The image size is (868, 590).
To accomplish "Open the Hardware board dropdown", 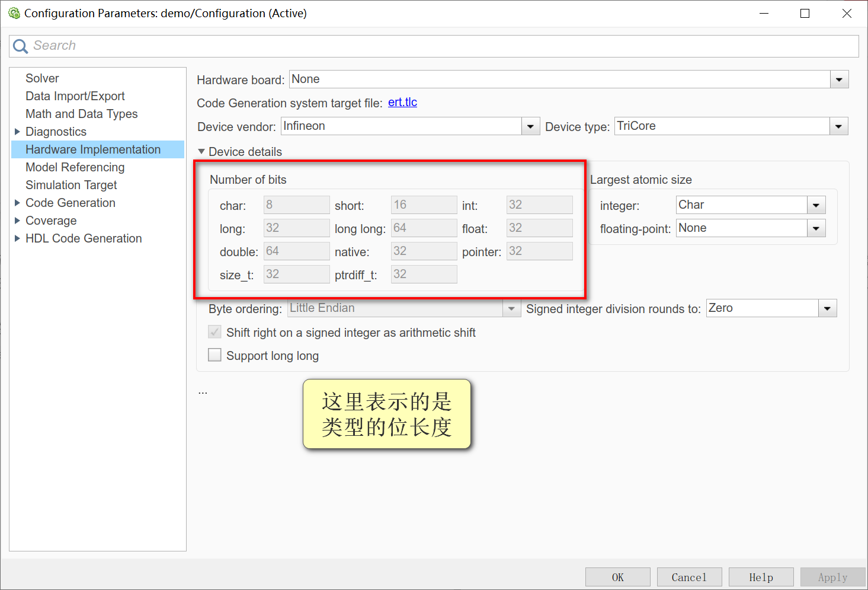I will [839, 79].
